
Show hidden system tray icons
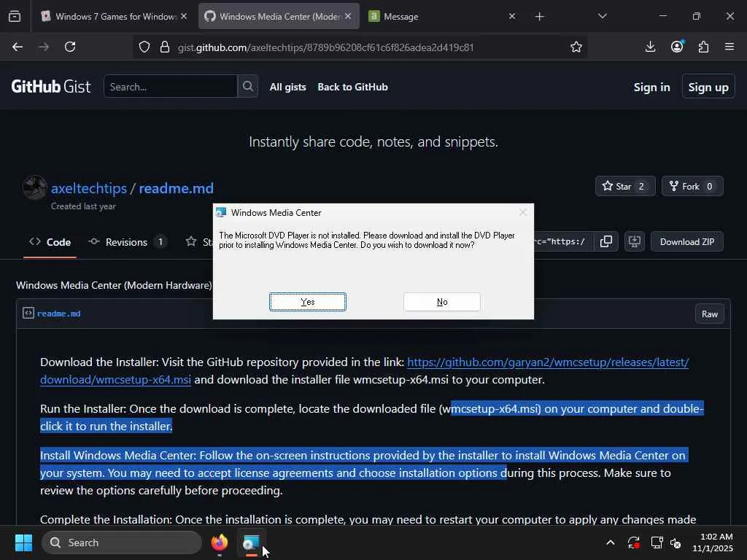611,542
